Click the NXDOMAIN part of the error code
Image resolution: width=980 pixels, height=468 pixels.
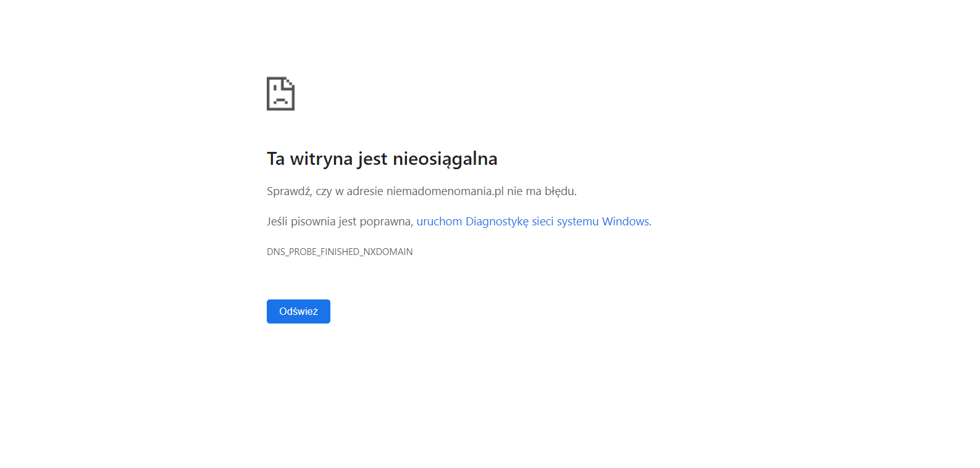click(x=388, y=252)
